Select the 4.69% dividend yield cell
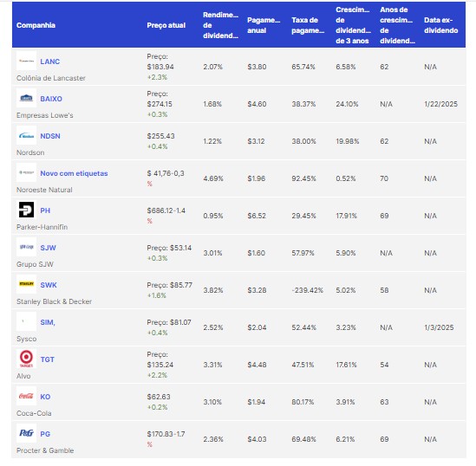The width and height of the screenshot is (476, 466). (x=213, y=178)
